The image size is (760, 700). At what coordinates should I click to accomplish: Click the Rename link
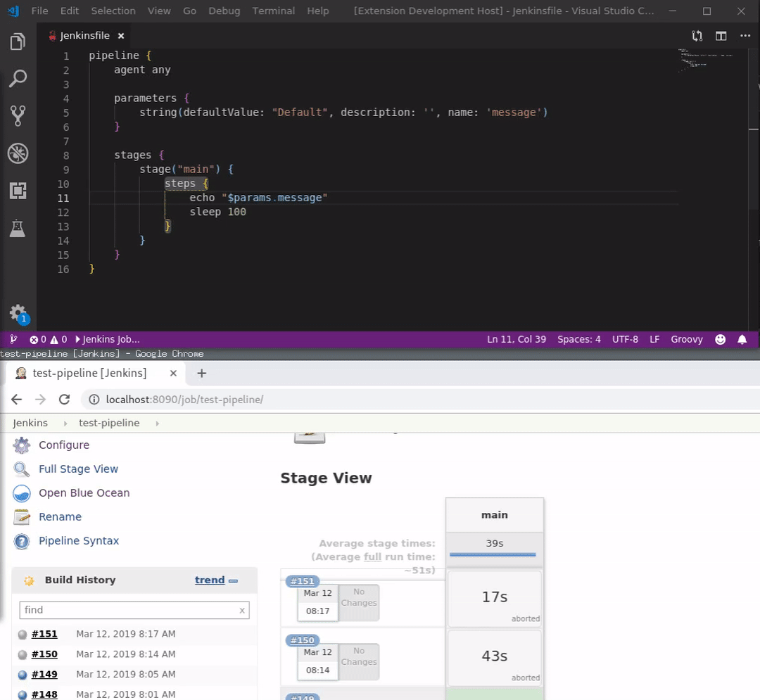60,516
